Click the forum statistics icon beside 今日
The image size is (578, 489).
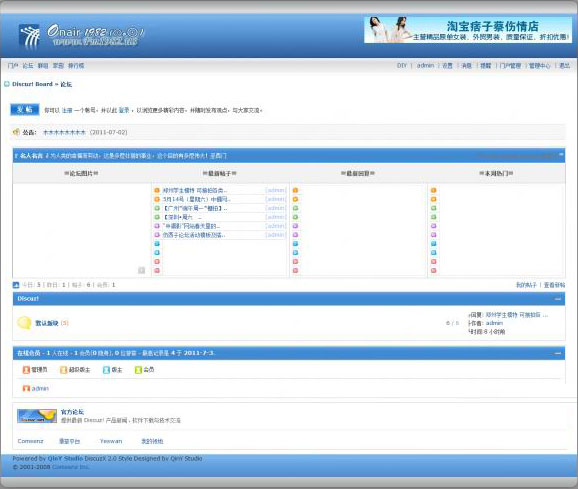click(16, 285)
